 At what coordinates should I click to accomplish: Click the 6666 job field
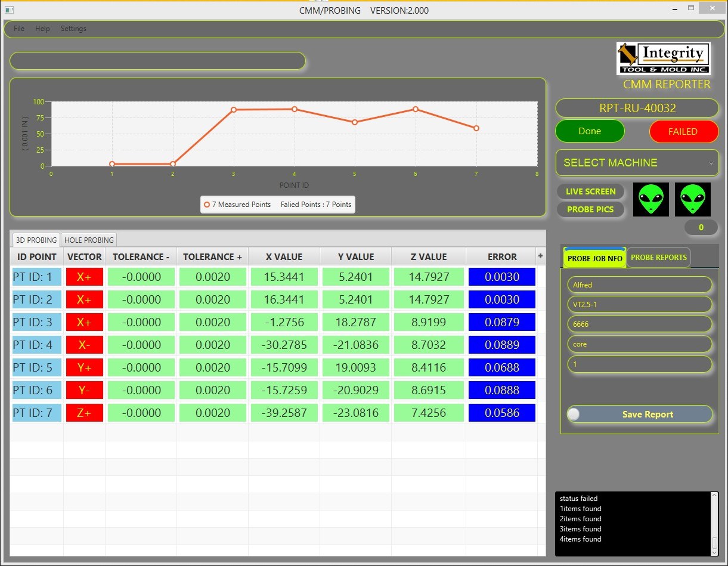click(x=640, y=324)
